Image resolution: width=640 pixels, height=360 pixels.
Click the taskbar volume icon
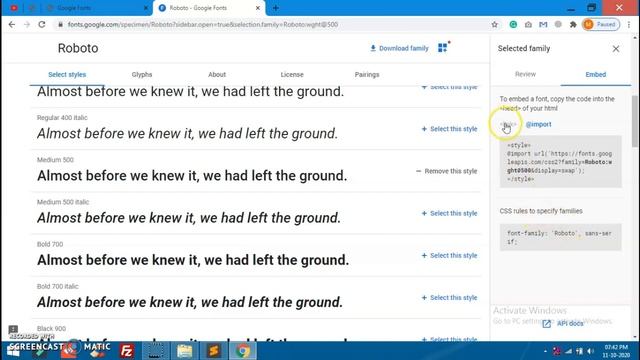click(x=590, y=351)
